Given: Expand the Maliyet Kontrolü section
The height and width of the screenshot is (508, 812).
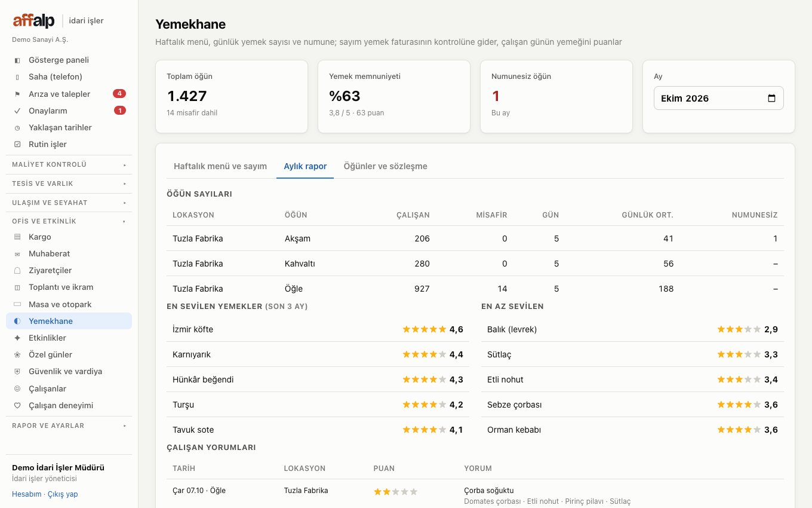Looking at the screenshot, I should pos(69,164).
